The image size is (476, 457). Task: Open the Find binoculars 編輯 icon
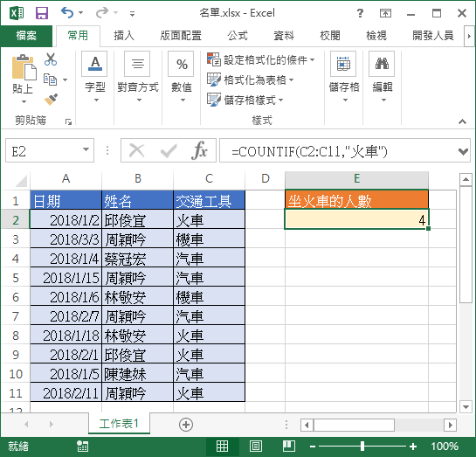tap(382, 64)
